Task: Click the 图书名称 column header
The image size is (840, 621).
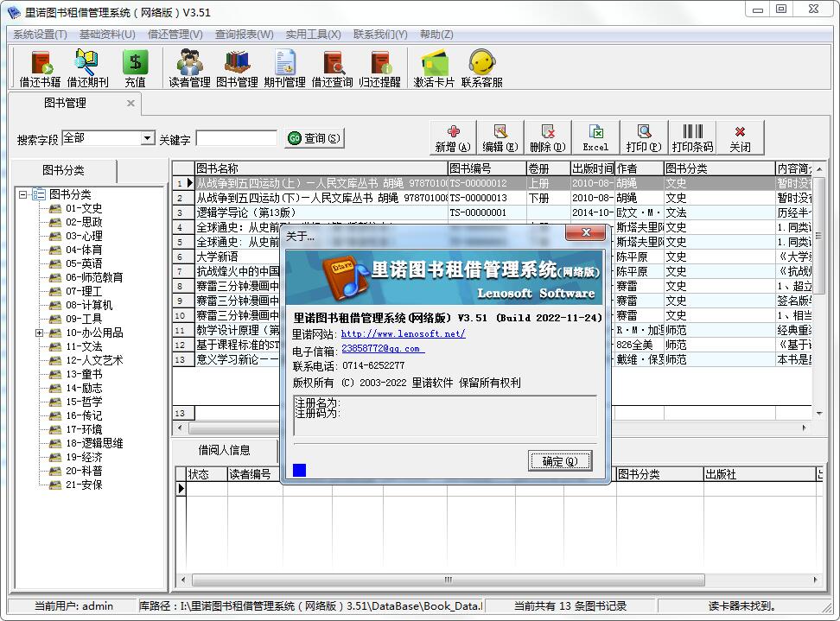Action: coord(321,168)
